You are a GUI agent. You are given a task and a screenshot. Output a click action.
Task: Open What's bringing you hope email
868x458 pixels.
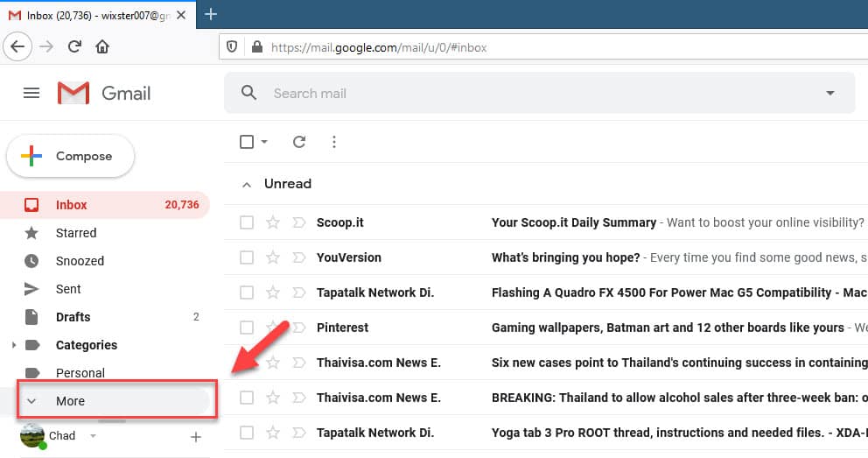point(566,257)
